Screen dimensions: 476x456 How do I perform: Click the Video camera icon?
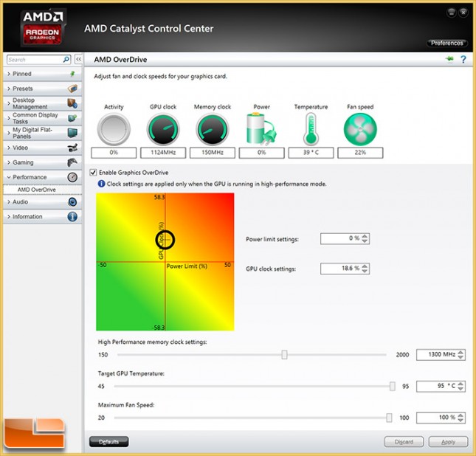pyautogui.click(x=72, y=148)
